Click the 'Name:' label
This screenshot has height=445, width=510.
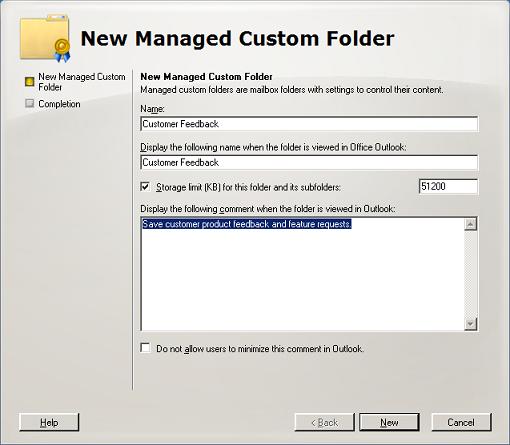click(x=152, y=109)
